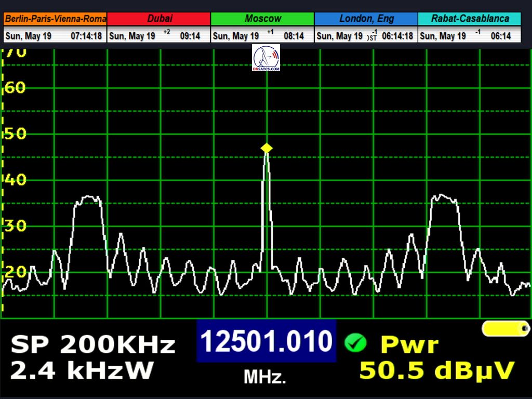The height and width of the screenshot is (399, 532).
Task: Click the MHz. unit label
Action: click(x=265, y=377)
